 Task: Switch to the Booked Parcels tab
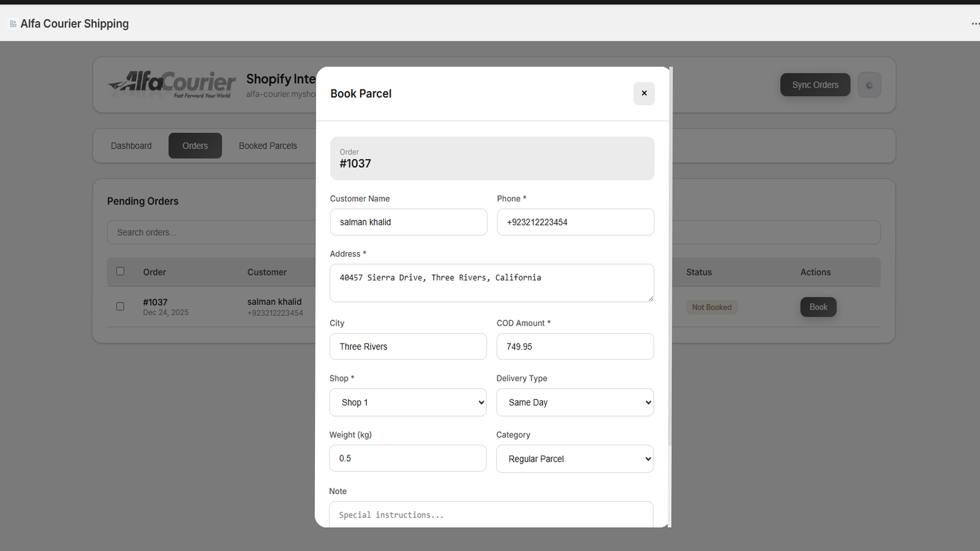tap(268, 146)
